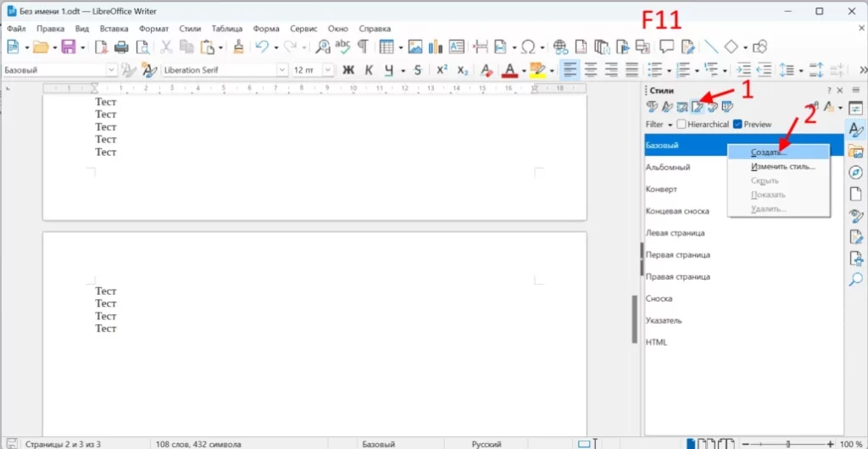The image size is (868, 449).
Task: Toggle bold Ж formatting
Action: (348, 70)
